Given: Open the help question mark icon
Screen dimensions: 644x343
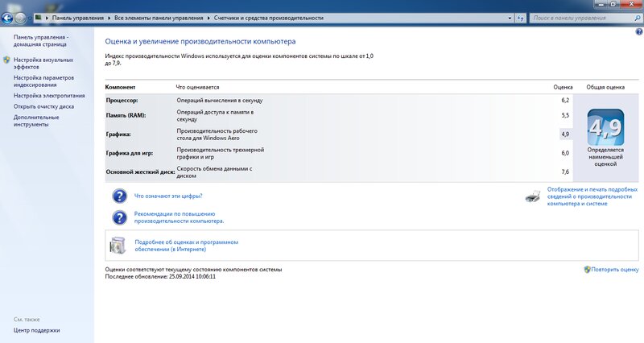Looking at the screenshot, I should 639,31.
